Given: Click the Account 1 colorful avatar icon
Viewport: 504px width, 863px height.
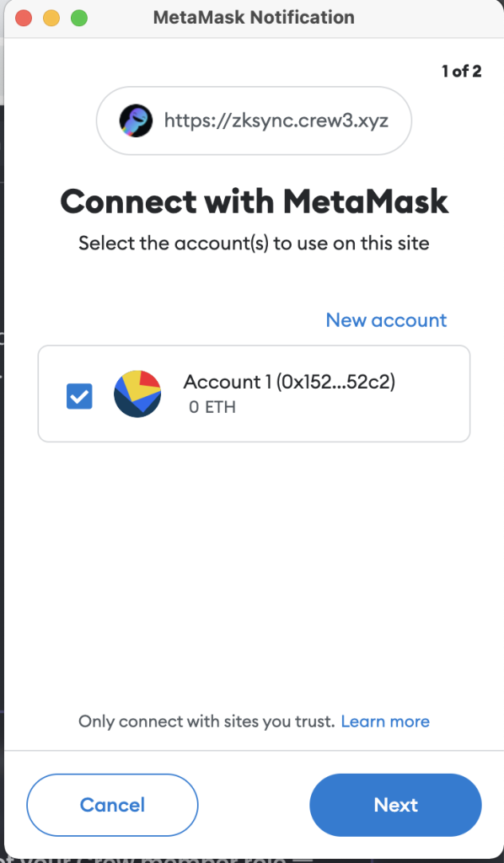Looking at the screenshot, I should (x=137, y=394).
